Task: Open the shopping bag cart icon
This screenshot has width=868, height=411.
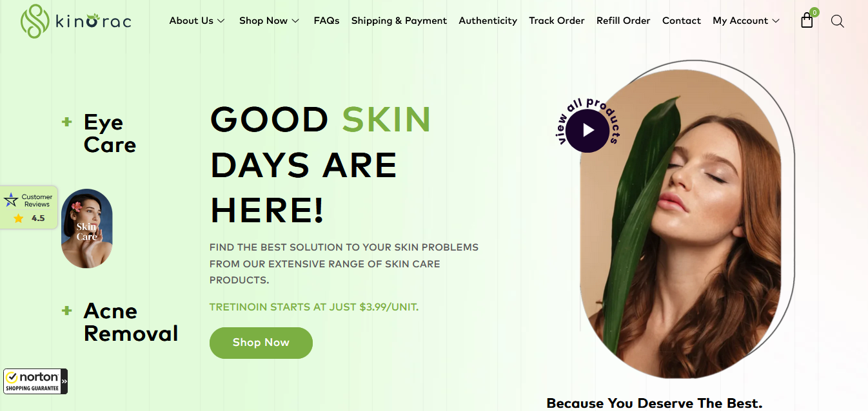Action: point(807,20)
